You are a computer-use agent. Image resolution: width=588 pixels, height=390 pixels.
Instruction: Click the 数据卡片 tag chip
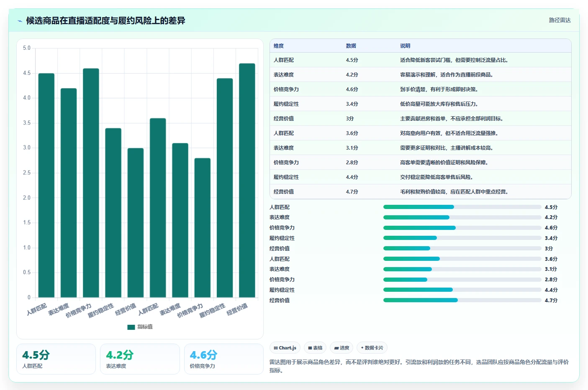(372, 348)
